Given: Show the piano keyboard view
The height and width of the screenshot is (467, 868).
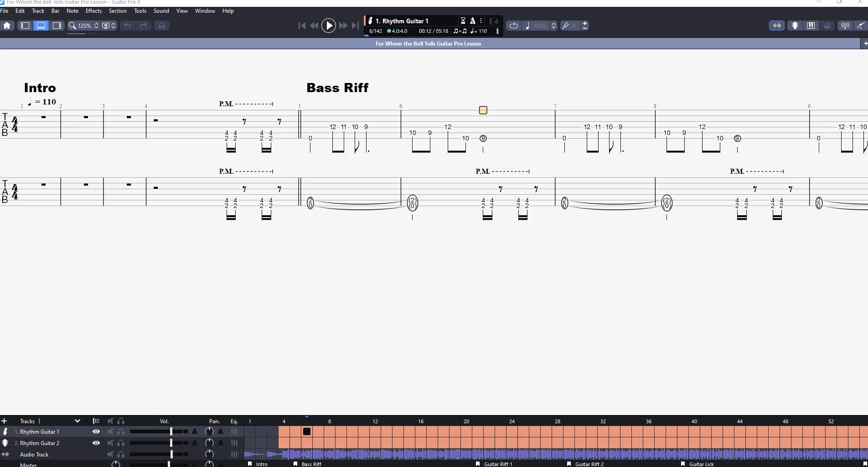Looking at the screenshot, I should 811,26.
